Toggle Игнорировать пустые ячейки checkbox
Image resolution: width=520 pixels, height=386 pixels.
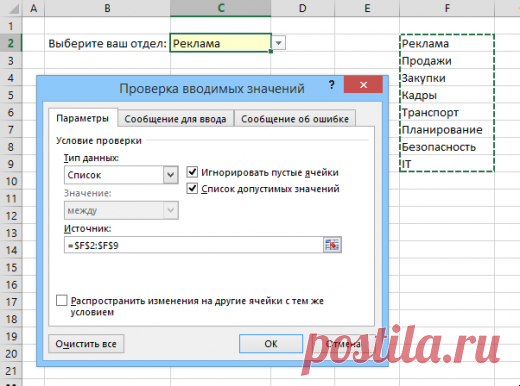pyautogui.click(x=192, y=172)
